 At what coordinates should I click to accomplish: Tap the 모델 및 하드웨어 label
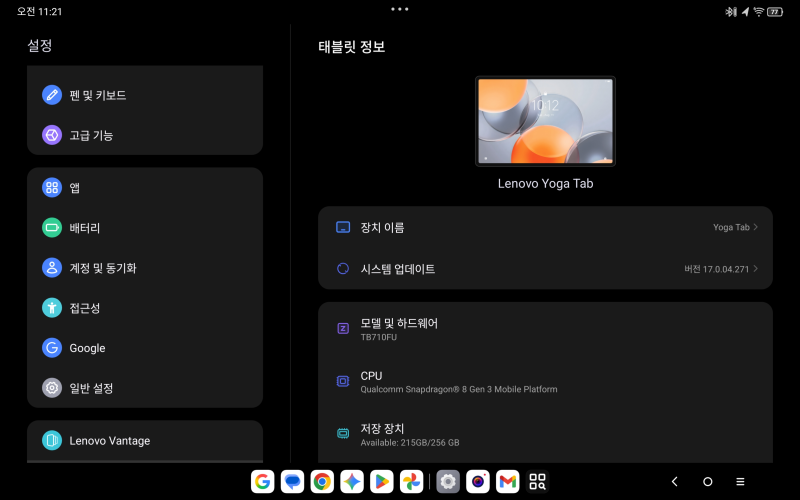[399, 323]
